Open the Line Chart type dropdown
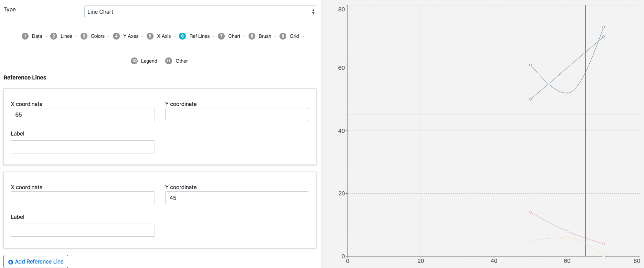644x268 pixels. click(200, 12)
